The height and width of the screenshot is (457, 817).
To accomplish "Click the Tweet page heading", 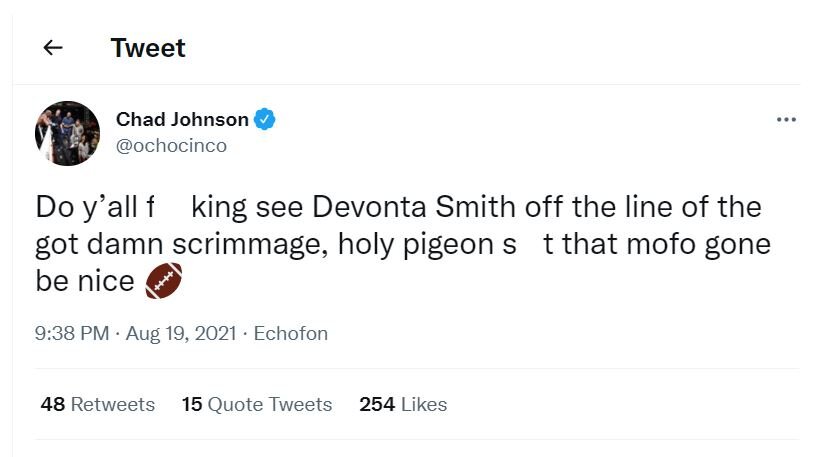I will pyautogui.click(x=148, y=47).
